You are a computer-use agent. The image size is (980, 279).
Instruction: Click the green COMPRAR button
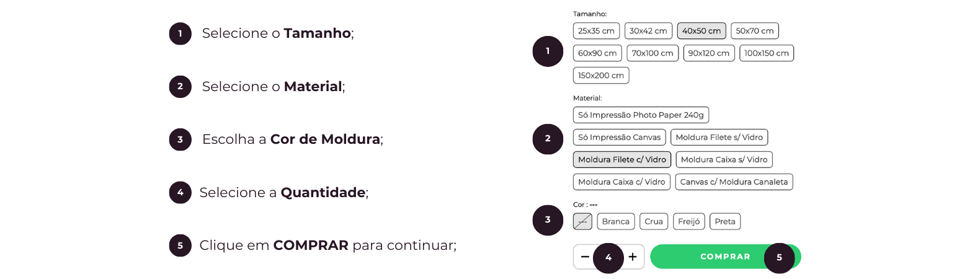tap(725, 257)
